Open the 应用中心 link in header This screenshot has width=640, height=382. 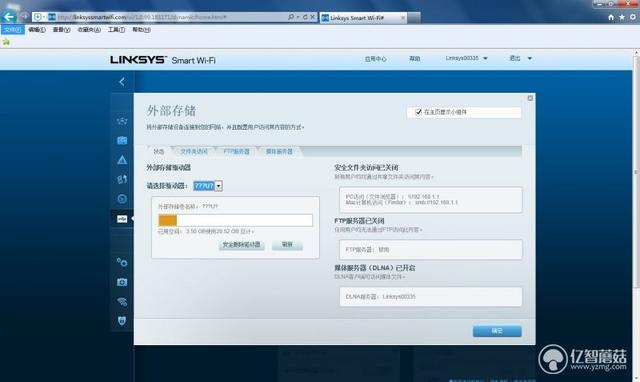[376, 59]
